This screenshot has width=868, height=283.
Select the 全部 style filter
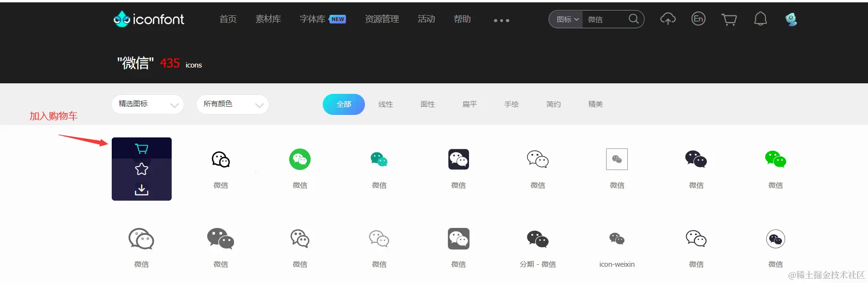(x=344, y=104)
